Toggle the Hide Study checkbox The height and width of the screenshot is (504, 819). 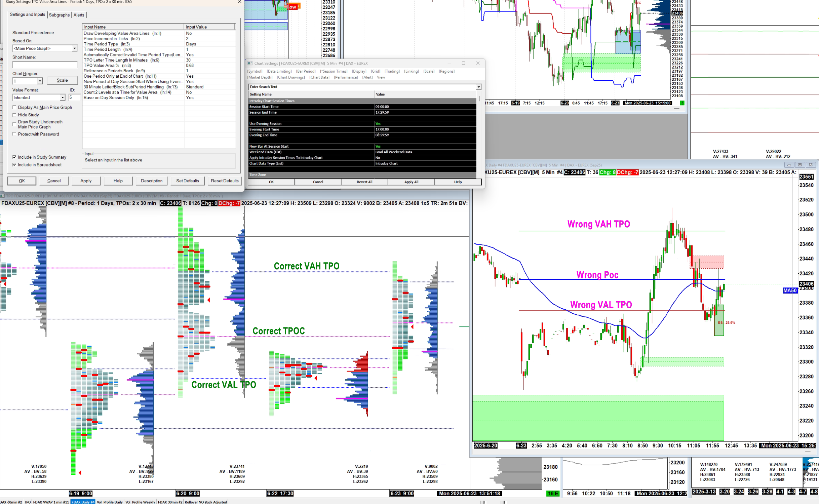14,115
